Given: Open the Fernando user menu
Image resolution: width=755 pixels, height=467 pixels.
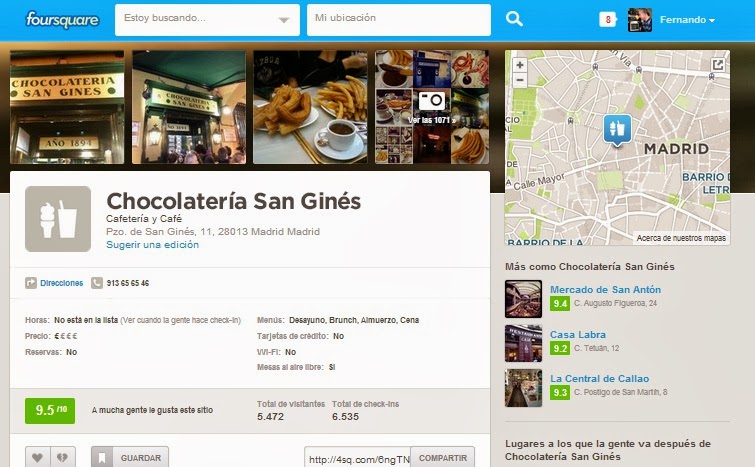Looking at the screenshot, I should click(x=687, y=20).
